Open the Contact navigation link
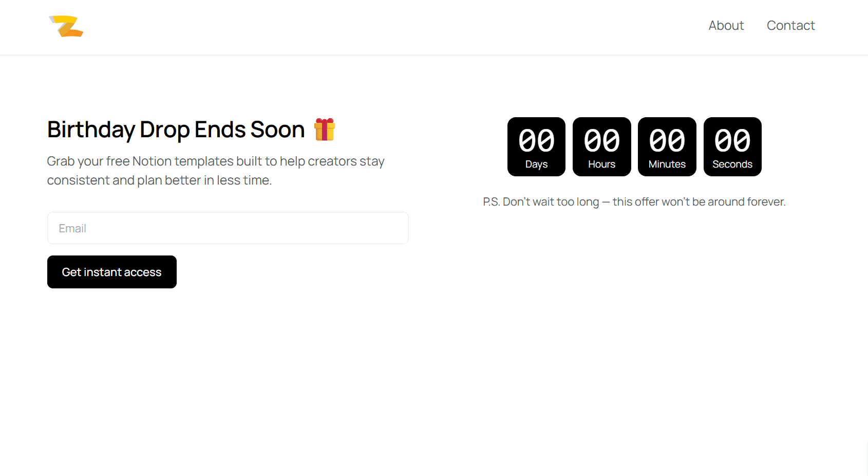The image size is (868, 476). [x=790, y=25]
